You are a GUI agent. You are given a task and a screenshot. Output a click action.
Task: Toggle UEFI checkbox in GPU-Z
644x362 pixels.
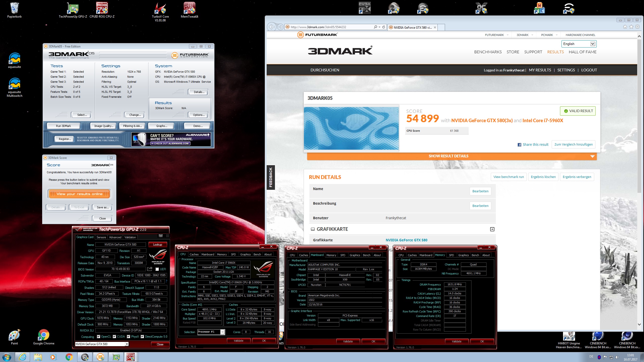(157, 269)
